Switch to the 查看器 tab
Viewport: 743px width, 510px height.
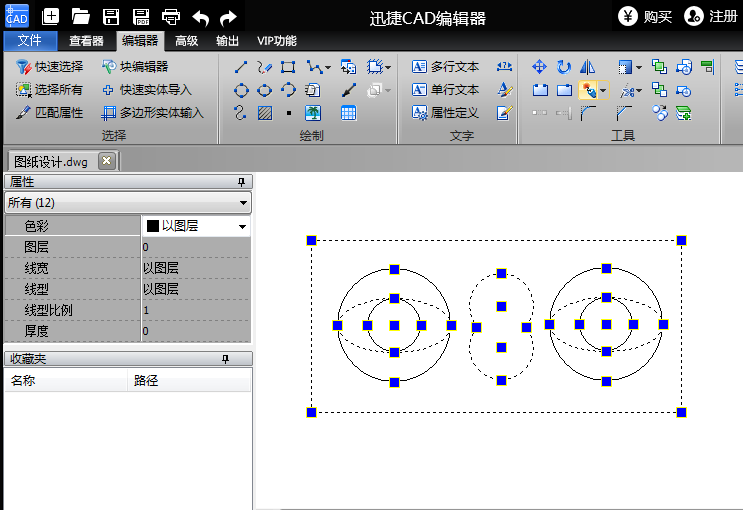pos(86,41)
